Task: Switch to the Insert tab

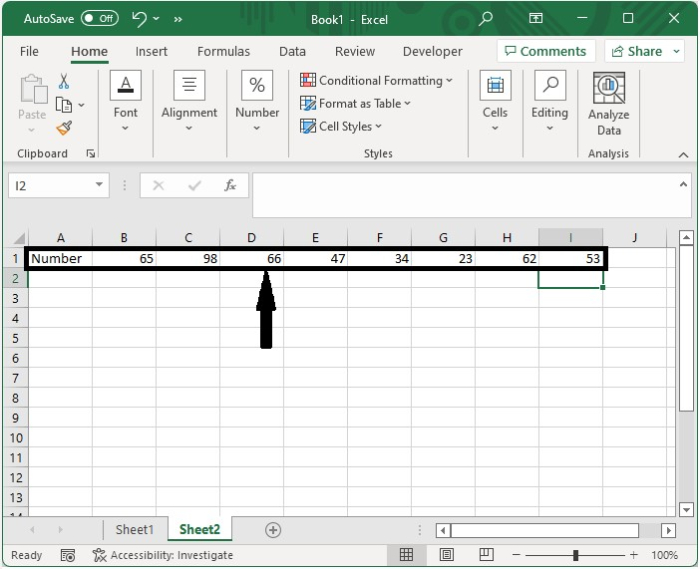Action: point(151,51)
